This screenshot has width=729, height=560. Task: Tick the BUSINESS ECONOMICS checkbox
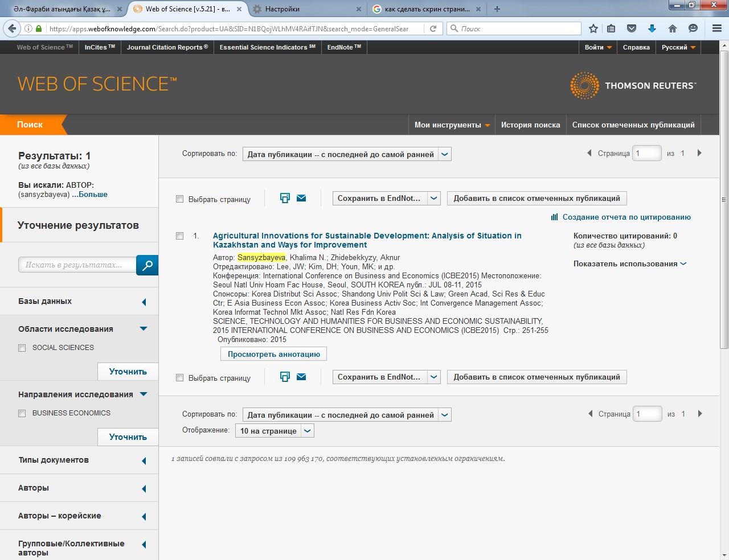[22, 413]
